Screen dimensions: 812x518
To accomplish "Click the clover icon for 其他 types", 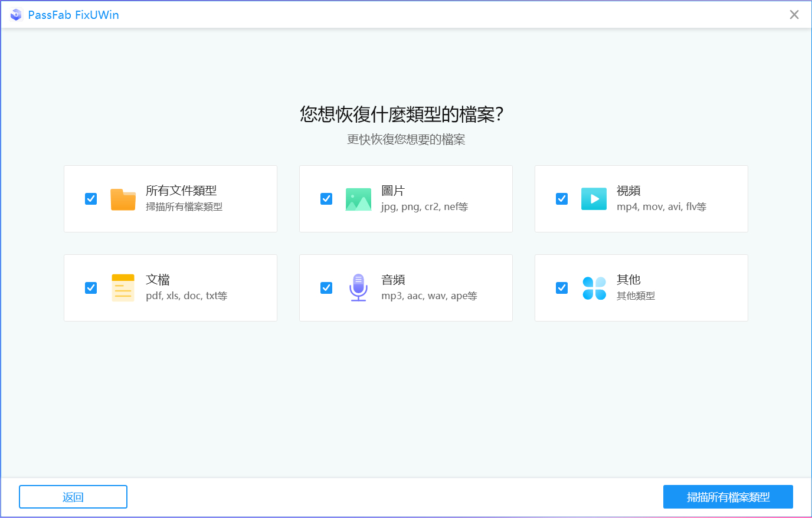I will pyautogui.click(x=594, y=287).
